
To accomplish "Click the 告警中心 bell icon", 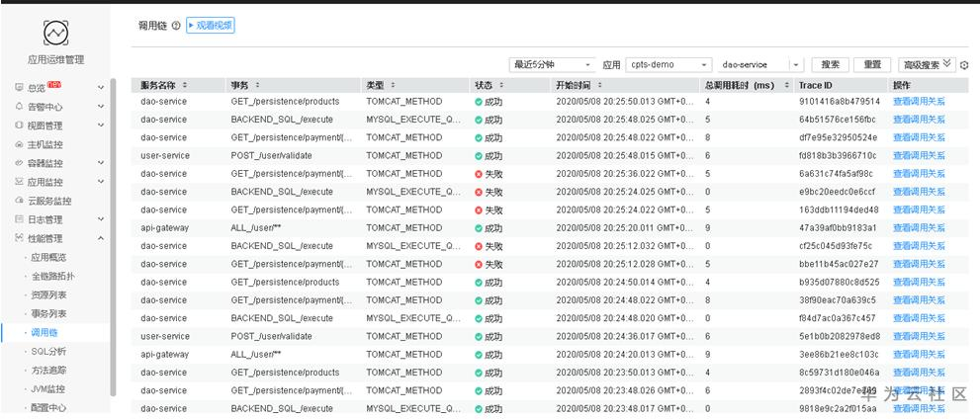I will pos(20,107).
